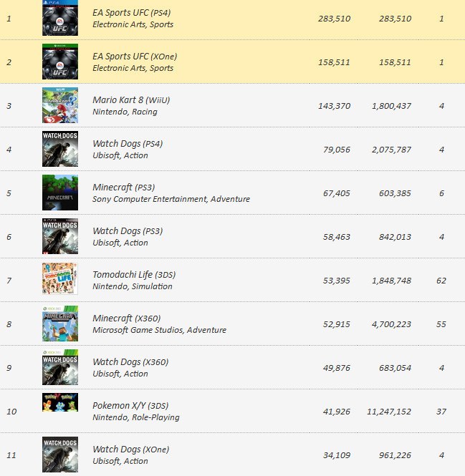Viewport: 465px width, 476px height.
Task: Select the Watch Dogs PS4 cover art
Action: click(x=60, y=150)
